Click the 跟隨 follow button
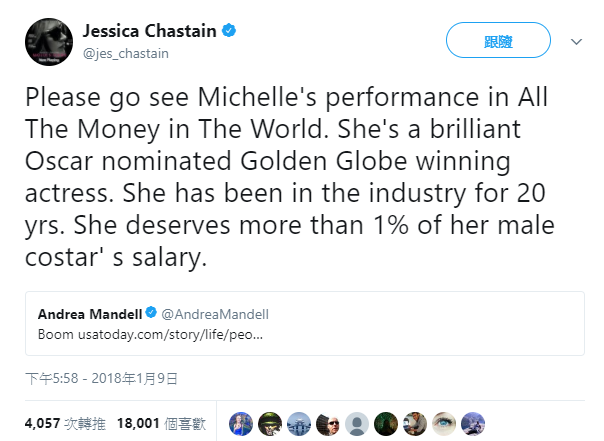 click(498, 40)
